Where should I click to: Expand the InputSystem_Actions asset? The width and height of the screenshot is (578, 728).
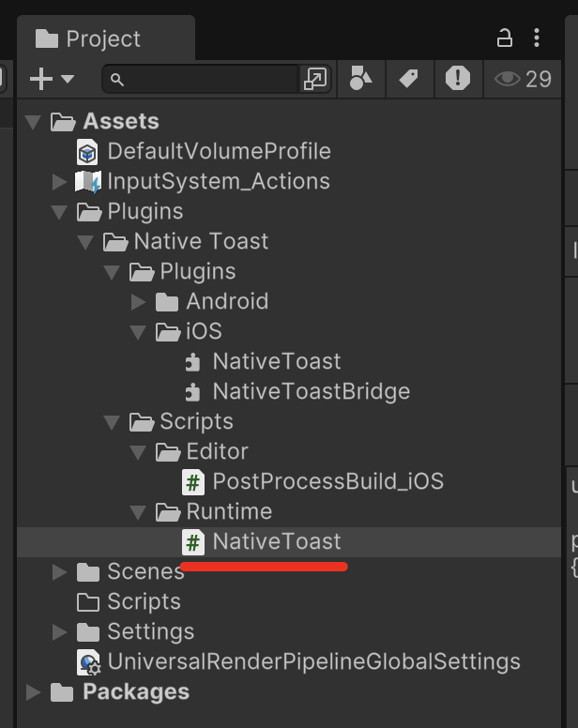click(x=59, y=182)
